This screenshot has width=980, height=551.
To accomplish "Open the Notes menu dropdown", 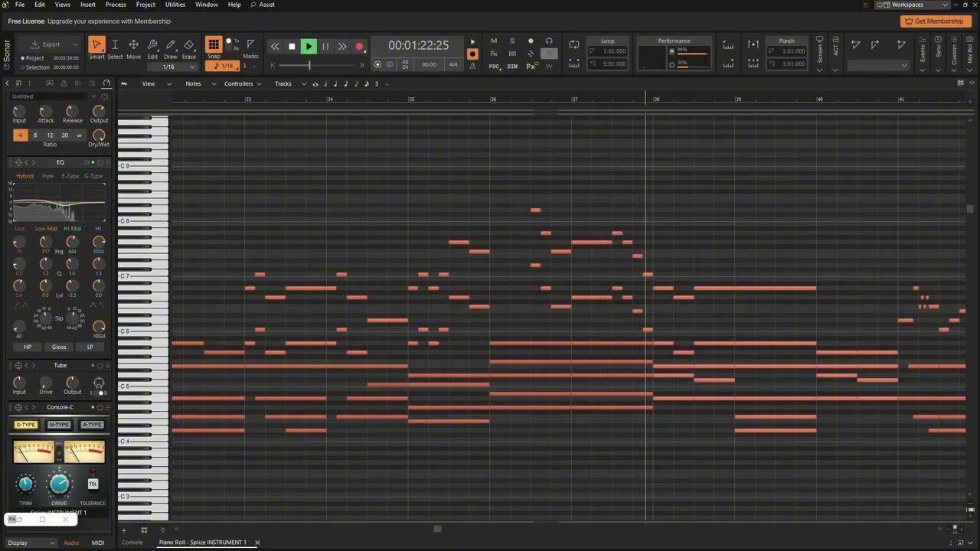I will tap(214, 84).
